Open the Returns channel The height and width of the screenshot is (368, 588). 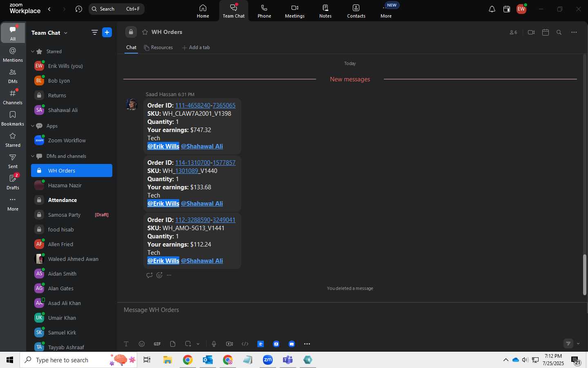pos(71,95)
